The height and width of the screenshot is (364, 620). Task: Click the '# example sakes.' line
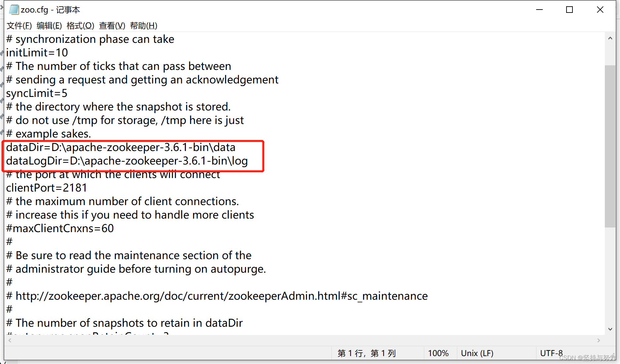pyautogui.click(x=49, y=134)
